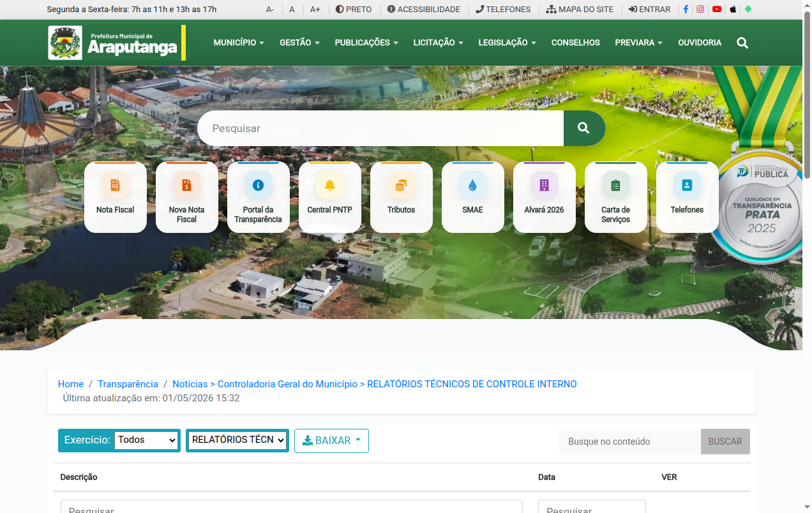Screen dimensions: 812x513
Task: Toggle PRETO high contrast mode
Action: tap(354, 10)
